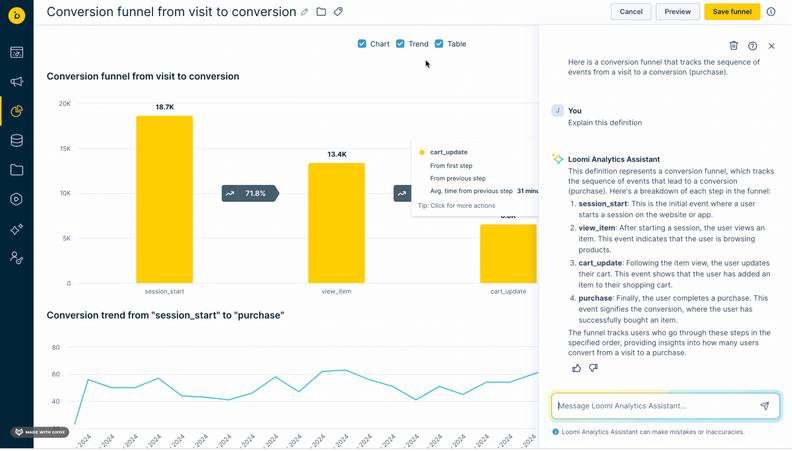Viewport: 792px width, 451px height.
Task: Uncheck the Table checkbox
Action: click(439, 44)
